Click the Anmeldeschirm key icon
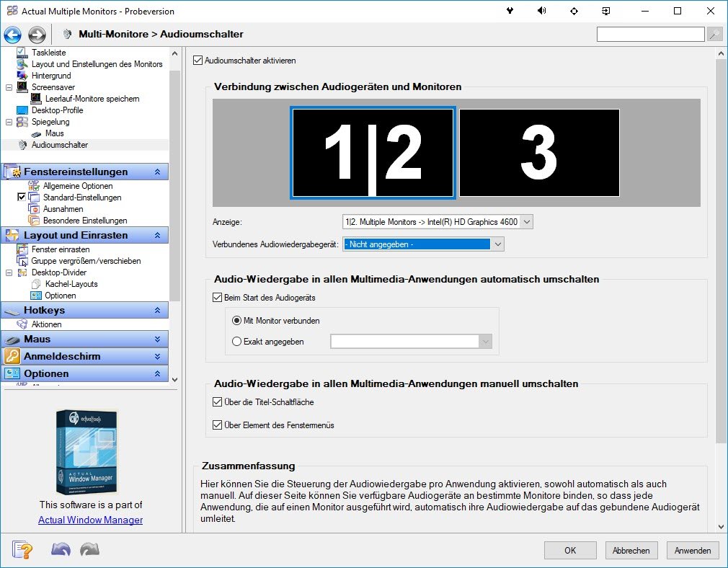 pyautogui.click(x=12, y=356)
